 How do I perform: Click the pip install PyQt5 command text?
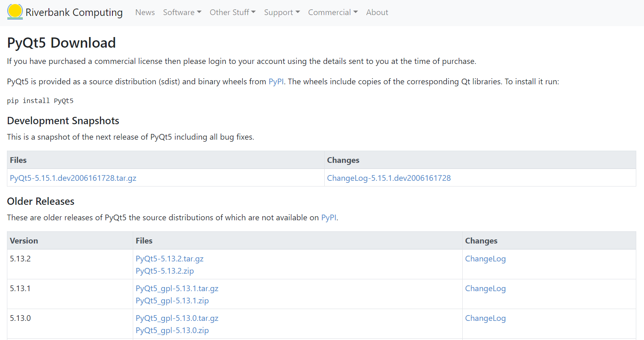click(x=40, y=101)
